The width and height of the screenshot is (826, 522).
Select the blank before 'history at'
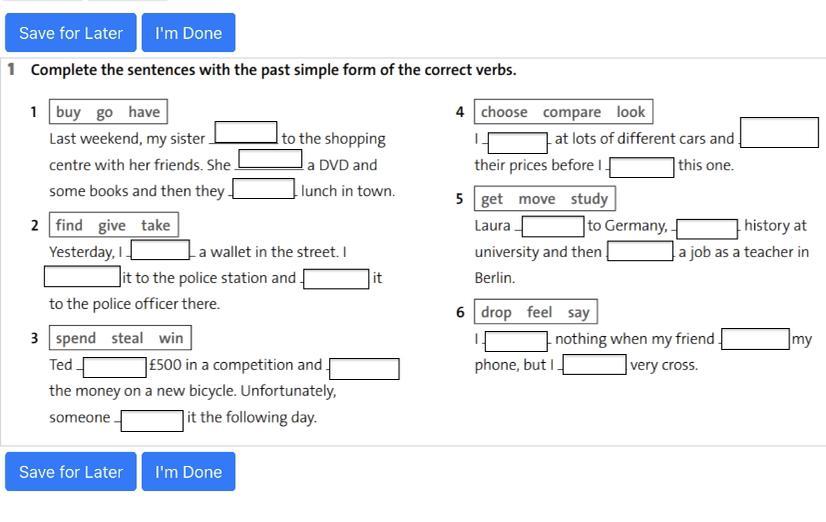coord(707,229)
